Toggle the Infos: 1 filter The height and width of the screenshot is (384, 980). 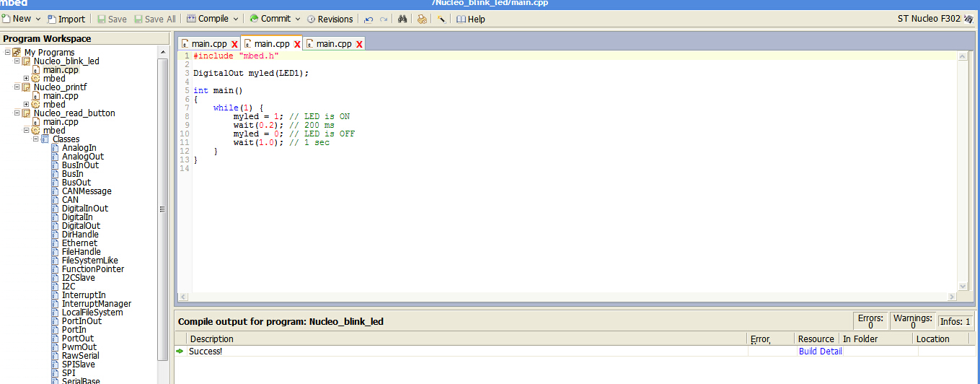click(955, 322)
